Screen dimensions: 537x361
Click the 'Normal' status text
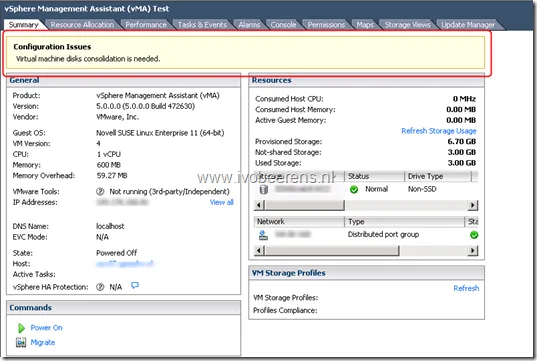[x=376, y=189]
